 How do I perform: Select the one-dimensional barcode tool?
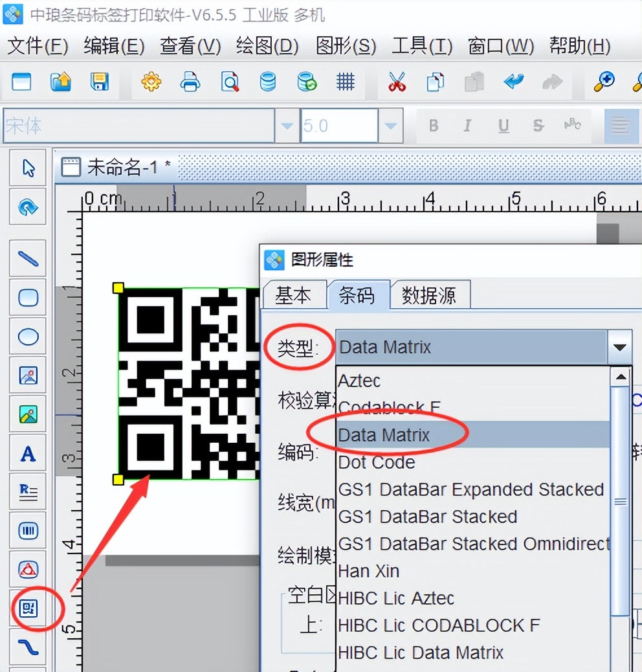pyautogui.click(x=28, y=531)
